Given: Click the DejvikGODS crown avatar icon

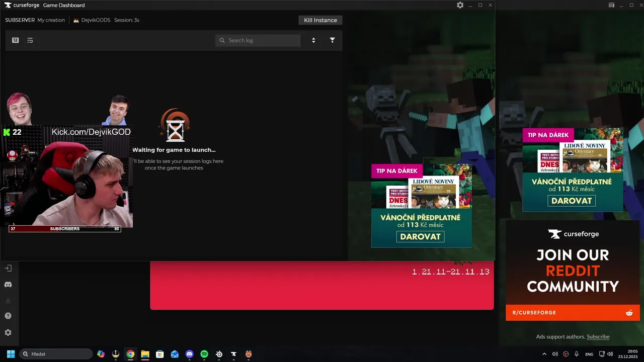Looking at the screenshot, I should [76, 20].
